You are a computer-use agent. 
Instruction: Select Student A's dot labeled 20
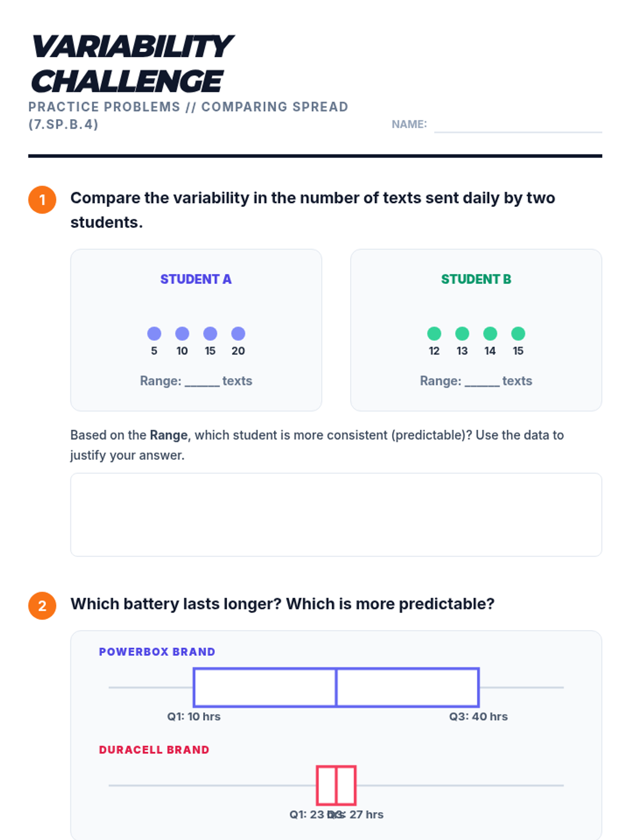[238, 333]
